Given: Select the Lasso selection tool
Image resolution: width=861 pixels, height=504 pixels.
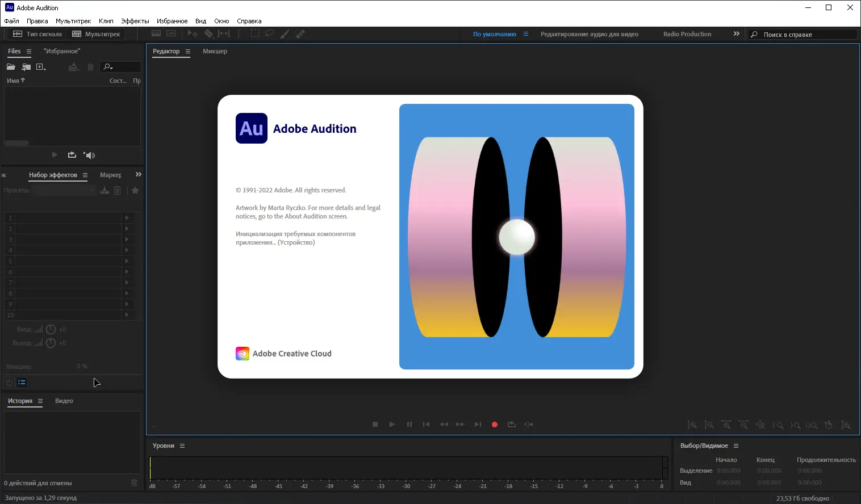Looking at the screenshot, I should pyautogui.click(x=270, y=34).
